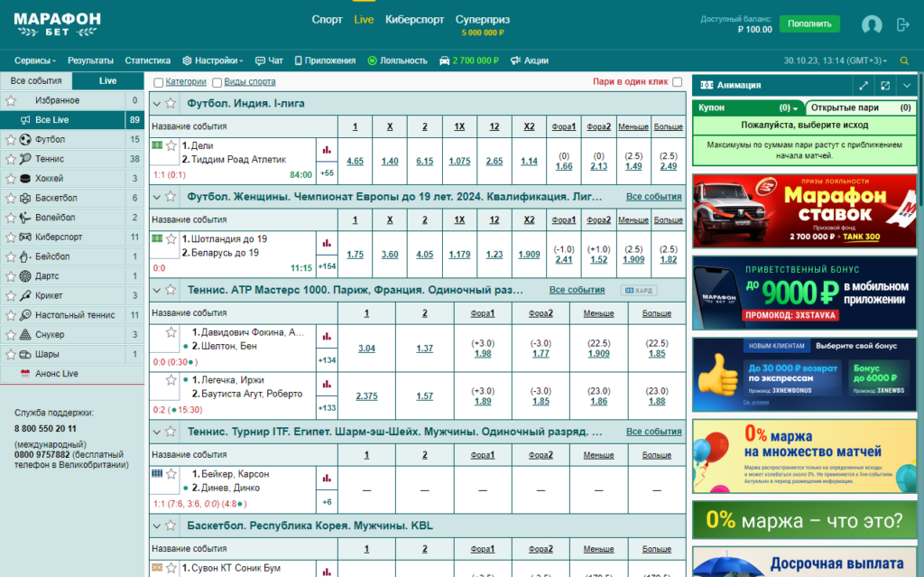Screen dimensions: 924x577
Task: Open the Сервисы dropdown menu
Action: tap(35, 60)
